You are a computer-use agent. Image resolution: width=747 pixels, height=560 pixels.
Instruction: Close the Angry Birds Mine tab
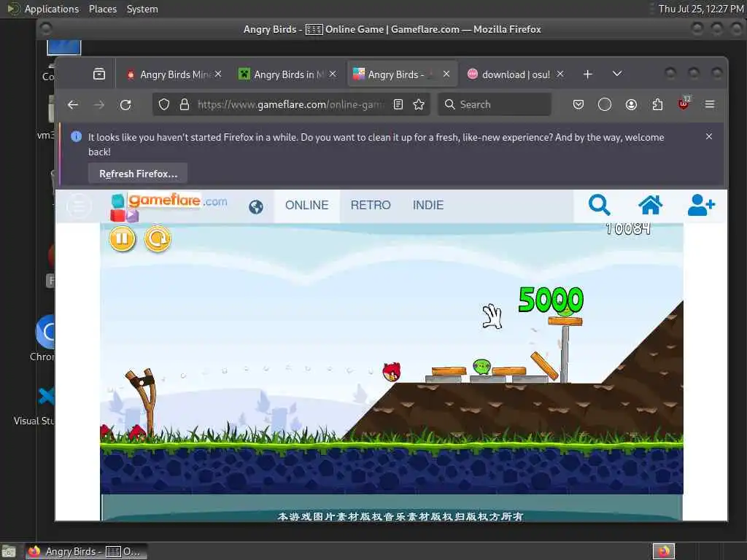(x=217, y=74)
